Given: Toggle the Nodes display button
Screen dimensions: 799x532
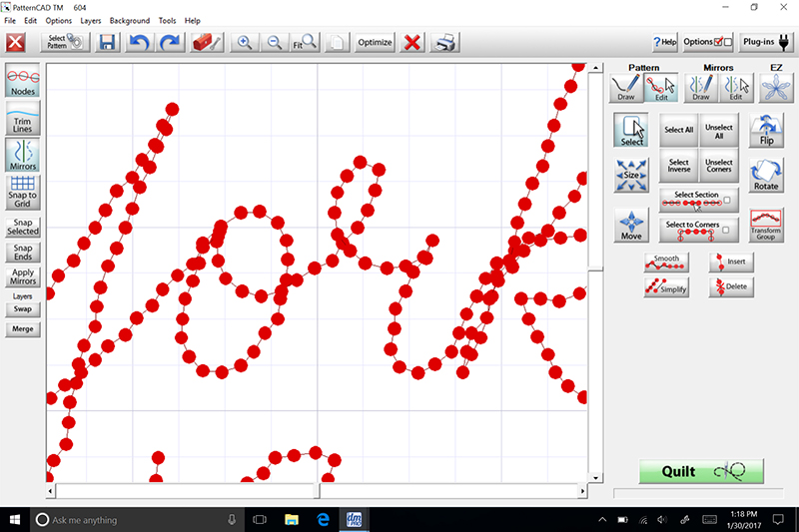Looking at the screenshot, I should point(23,82).
